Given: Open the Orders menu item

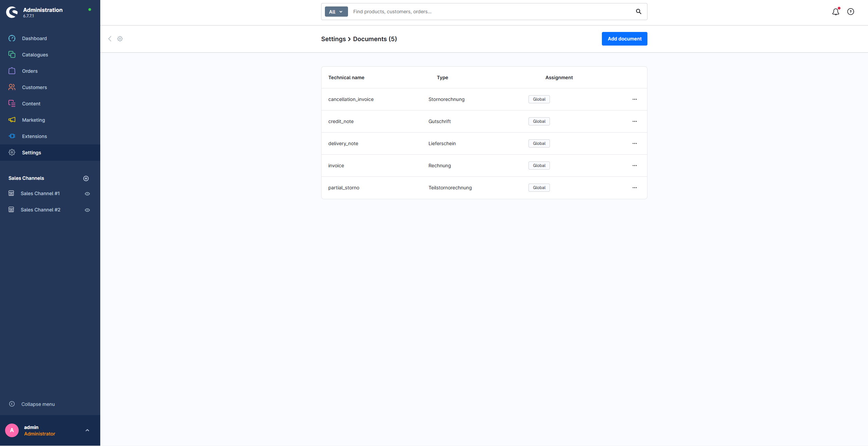Looking at the screenshot, I should (30, 71).
